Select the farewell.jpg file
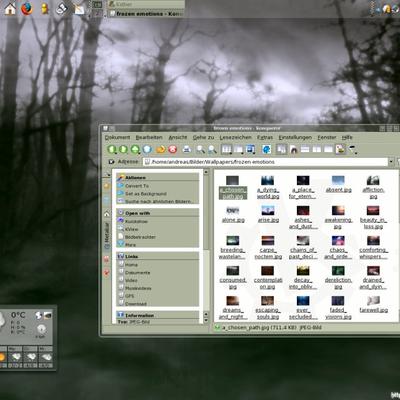The width and height of the screenshot is (400, 400). [373, 305]
